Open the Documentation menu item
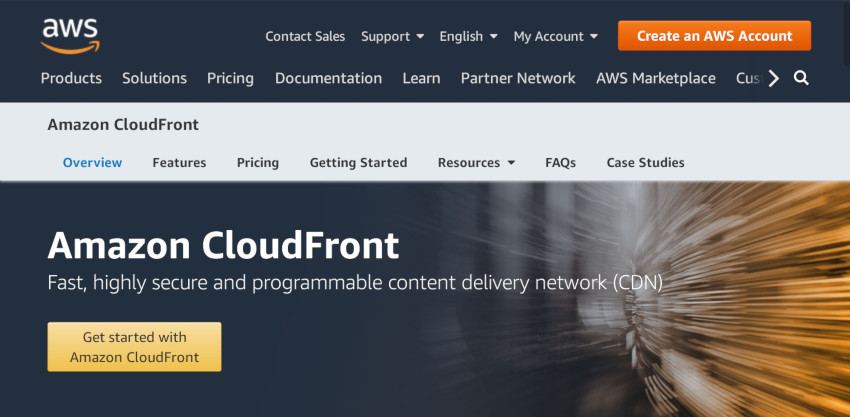 [x=329, y=79]
